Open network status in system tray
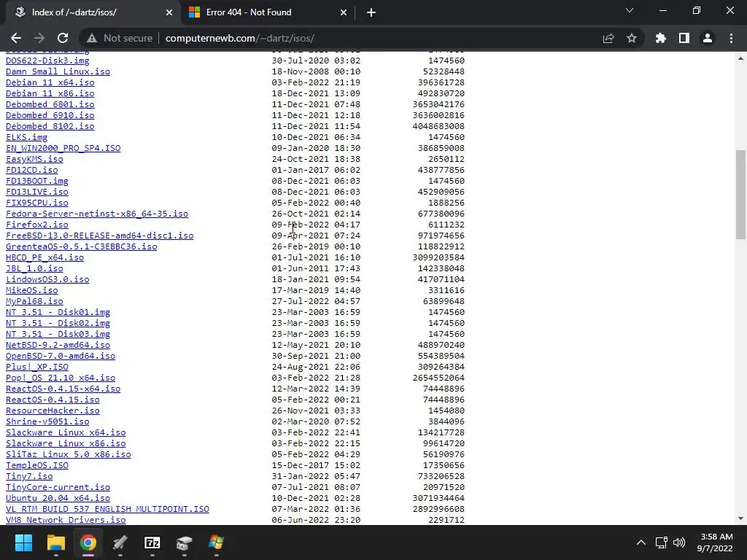The image size is (747, 560). coord(661,542)
